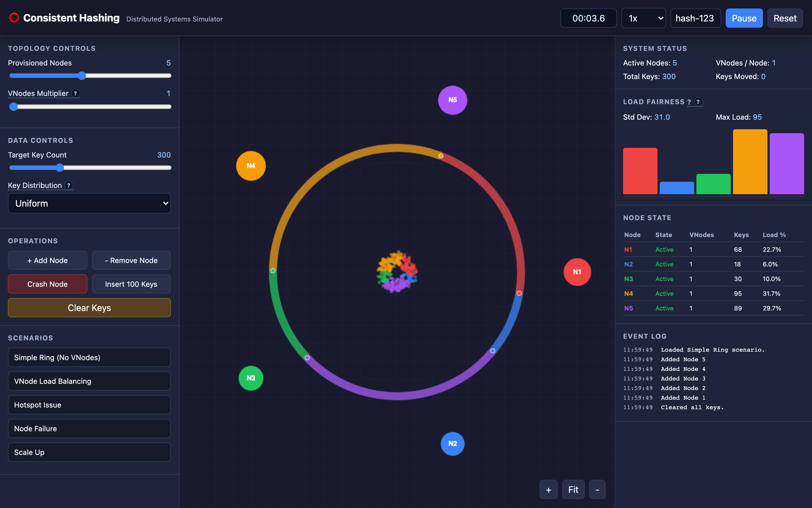Click Insert 100 Keys button
Image resolution: width=812 pixels, height=508 pixels.
click(x=131, y=284)
